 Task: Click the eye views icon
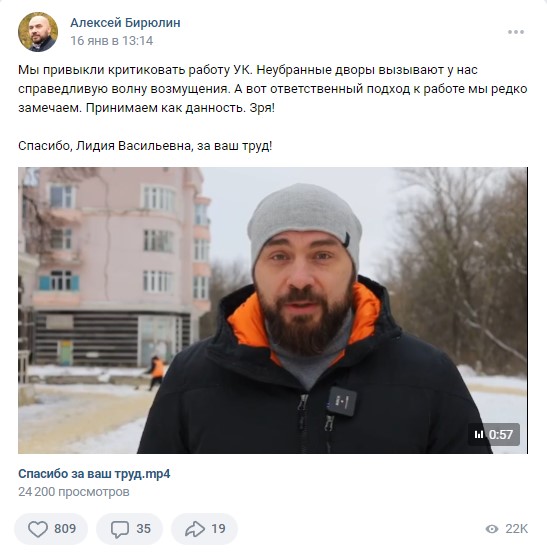point(492,529)
